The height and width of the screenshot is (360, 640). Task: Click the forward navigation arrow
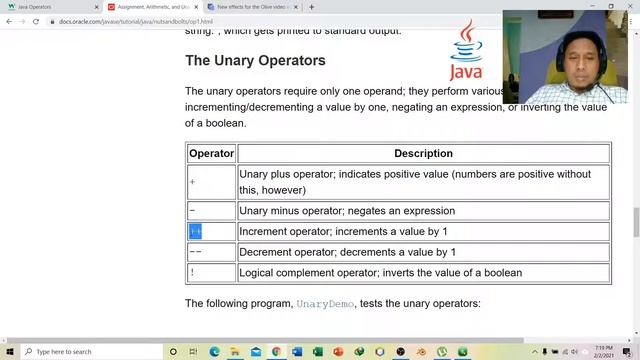[22, 22]
